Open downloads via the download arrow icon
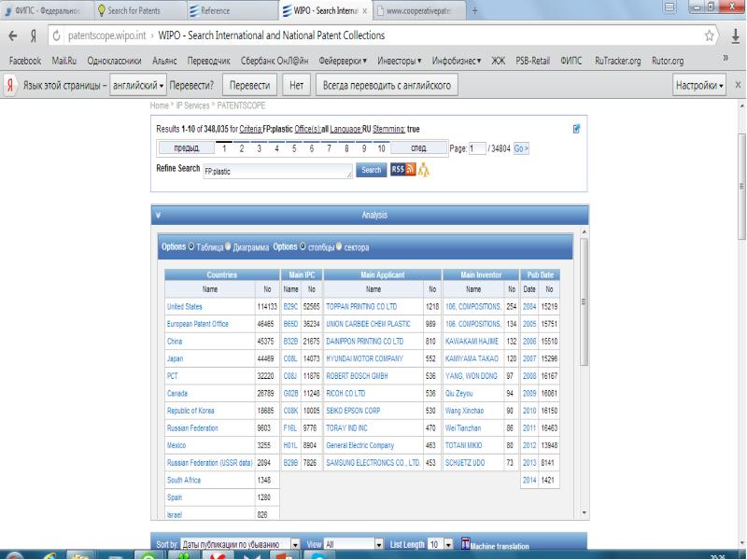Image resolution: width=747 pixels, height=560 pixels. pos(735,35)
